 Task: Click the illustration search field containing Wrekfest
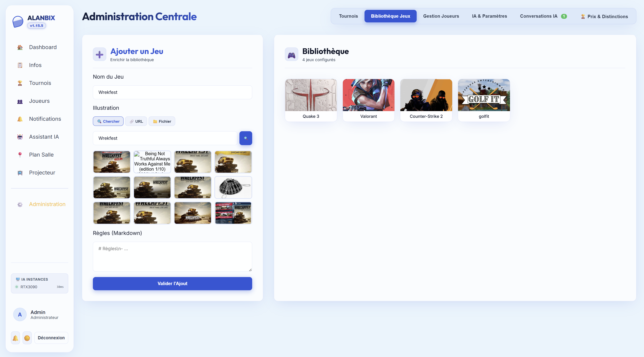point(165,138)
